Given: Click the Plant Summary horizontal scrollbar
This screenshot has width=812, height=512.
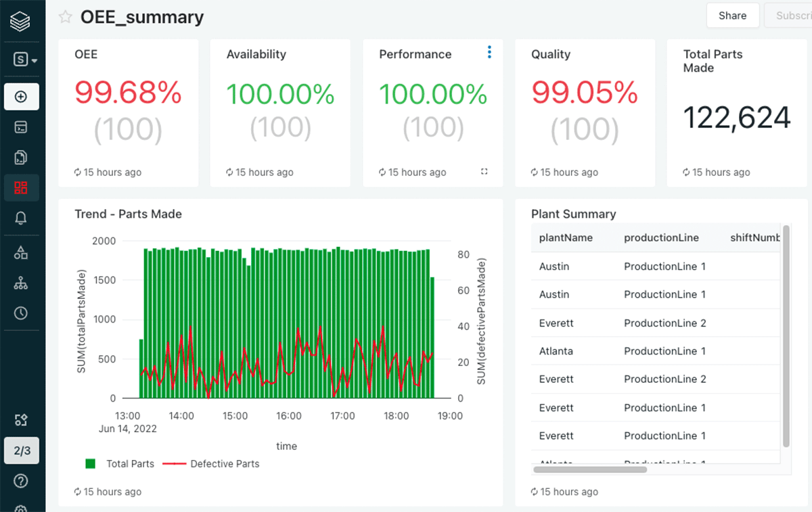Looking at the screenshot, I should pyautogui.click(x=589, y=469).
